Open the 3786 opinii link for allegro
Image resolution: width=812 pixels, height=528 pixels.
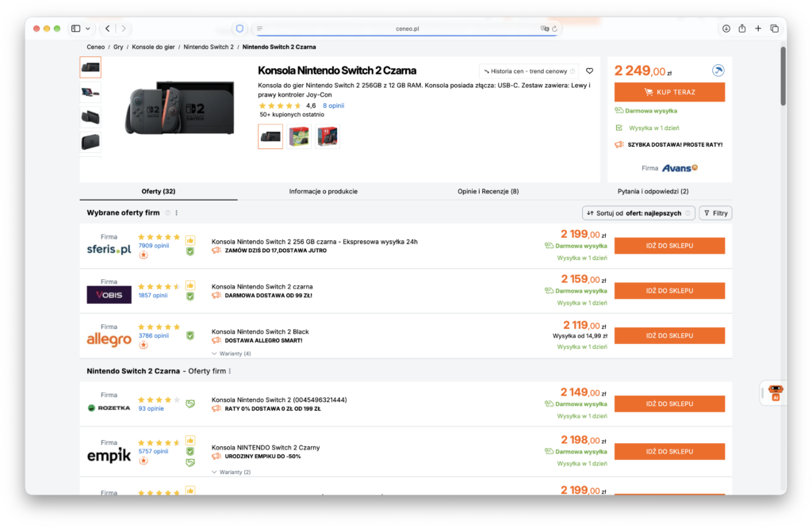point(153,336)
